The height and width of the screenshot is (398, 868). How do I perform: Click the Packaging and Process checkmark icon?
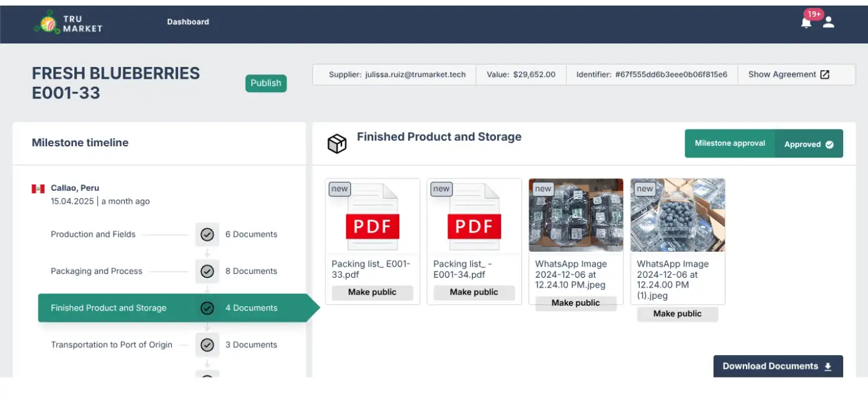pos(207,271)
